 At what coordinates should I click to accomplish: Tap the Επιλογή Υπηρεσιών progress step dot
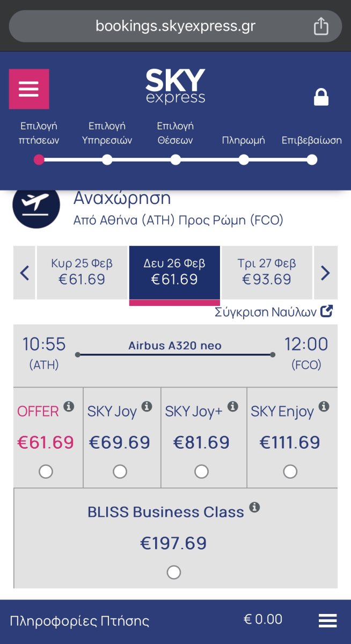[x=107, y=160]
